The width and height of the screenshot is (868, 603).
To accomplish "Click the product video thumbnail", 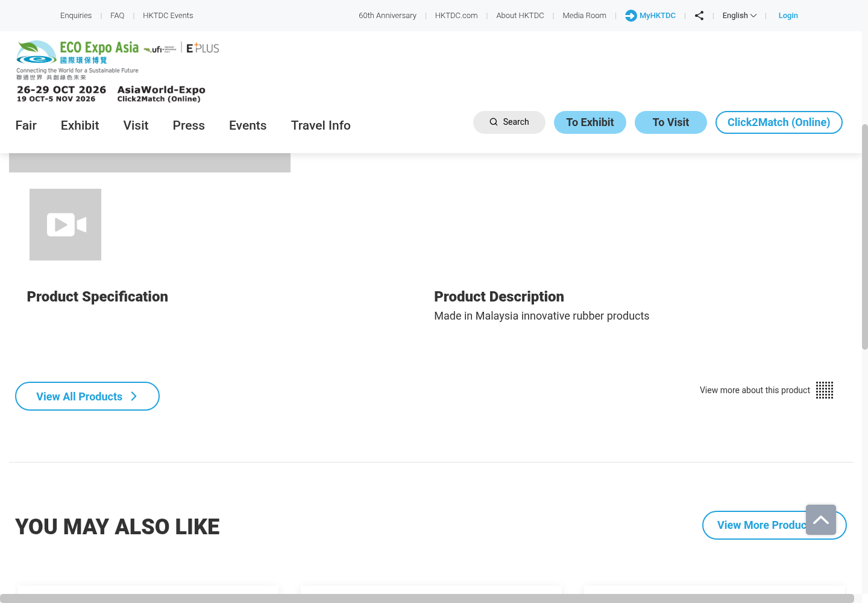I will click(65, 224).
